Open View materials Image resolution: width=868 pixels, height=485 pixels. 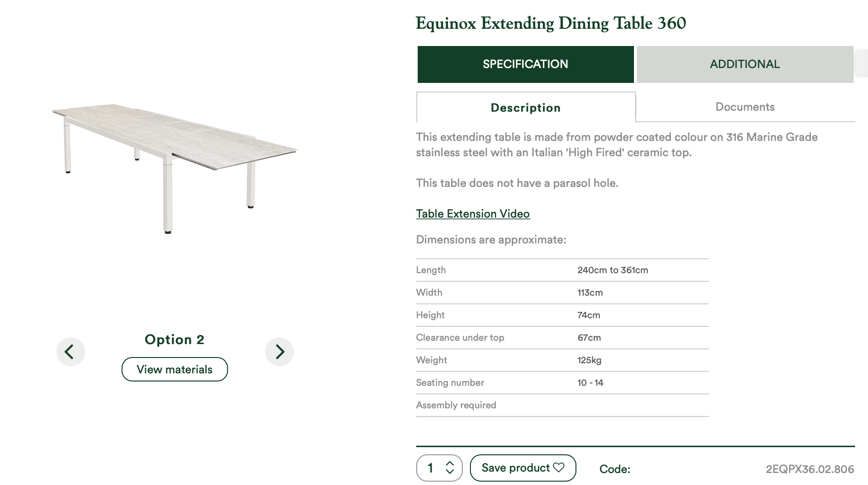click(175, 369)
